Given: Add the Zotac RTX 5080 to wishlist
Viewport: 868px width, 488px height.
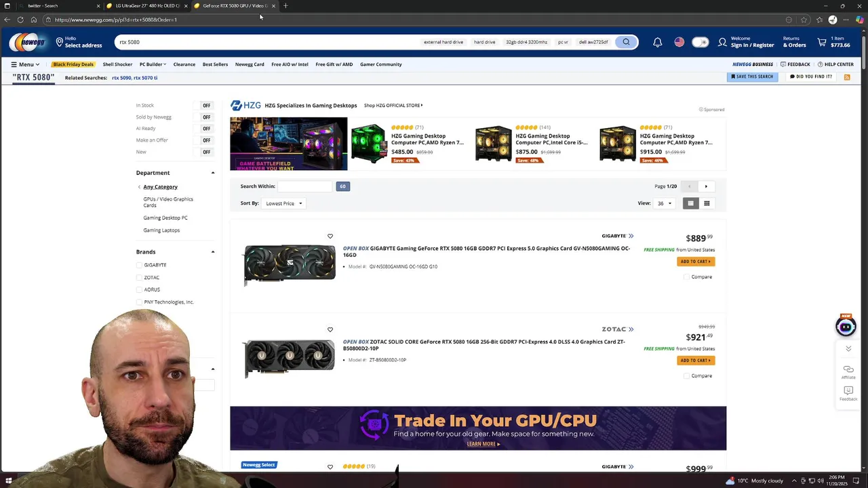Looking at the screenshot, I should (x=330, y=330).
